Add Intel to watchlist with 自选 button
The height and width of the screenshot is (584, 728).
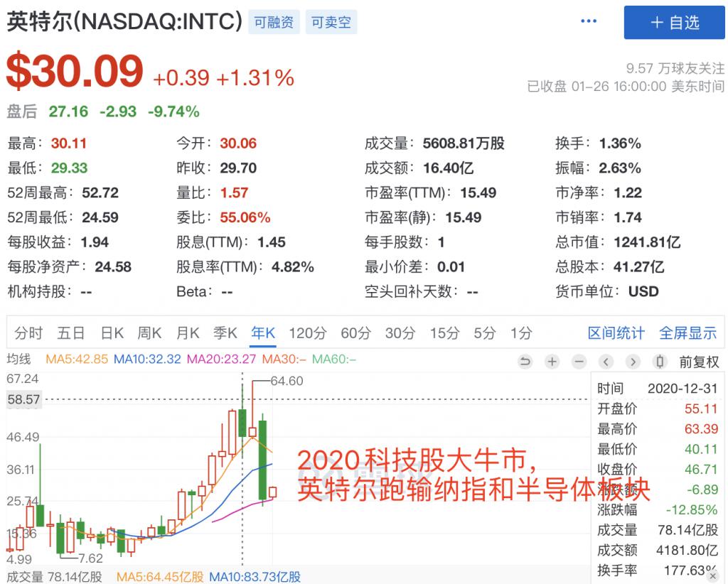[674, 22]
